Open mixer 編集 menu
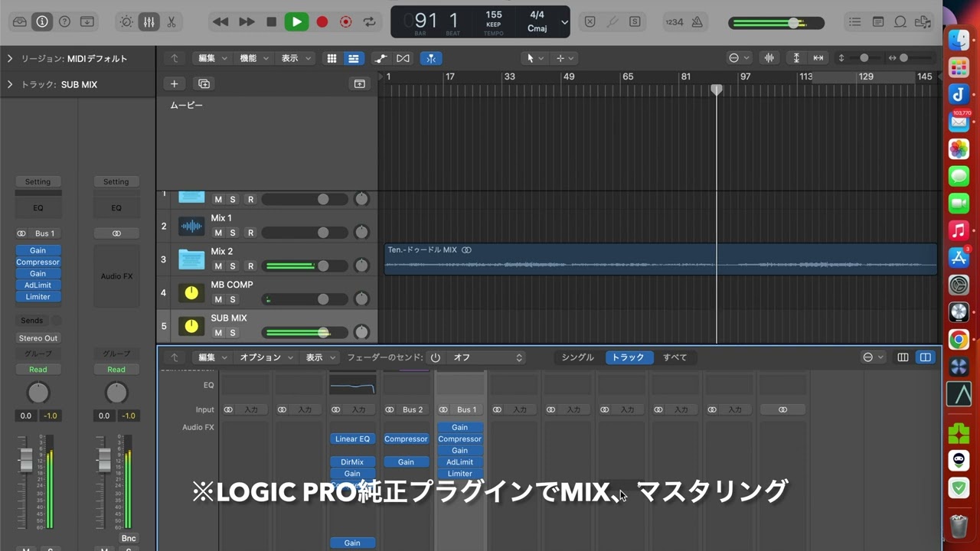 point(213,357)
